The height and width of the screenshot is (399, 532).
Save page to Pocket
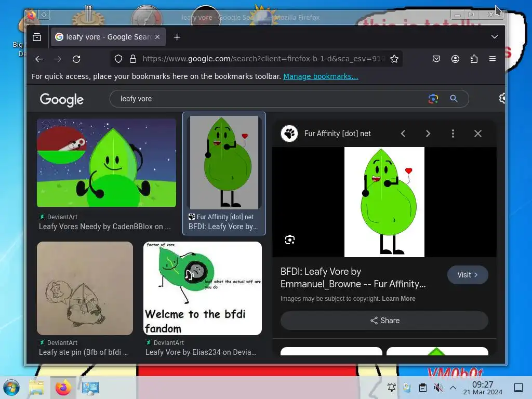[436, 59]
